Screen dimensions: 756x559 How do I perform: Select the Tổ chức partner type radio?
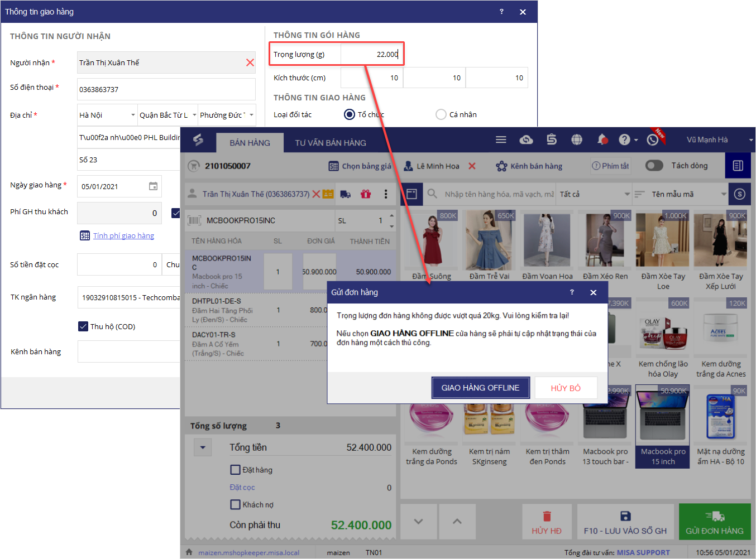coord(350,114)
